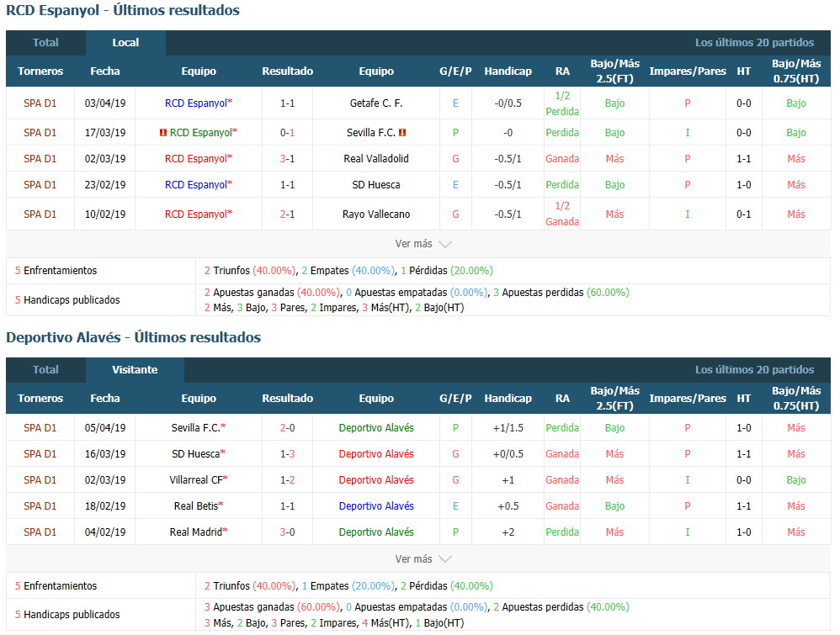Click the date 17/03/19
The height and width of the screenshot is (635, 840).
(105, 133)
